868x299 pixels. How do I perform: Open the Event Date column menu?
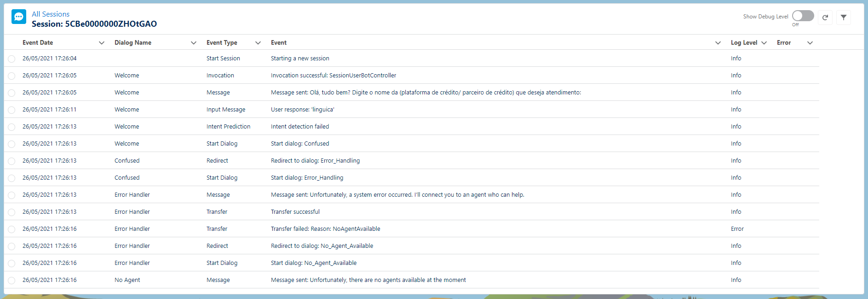click(x=102, y=43)
